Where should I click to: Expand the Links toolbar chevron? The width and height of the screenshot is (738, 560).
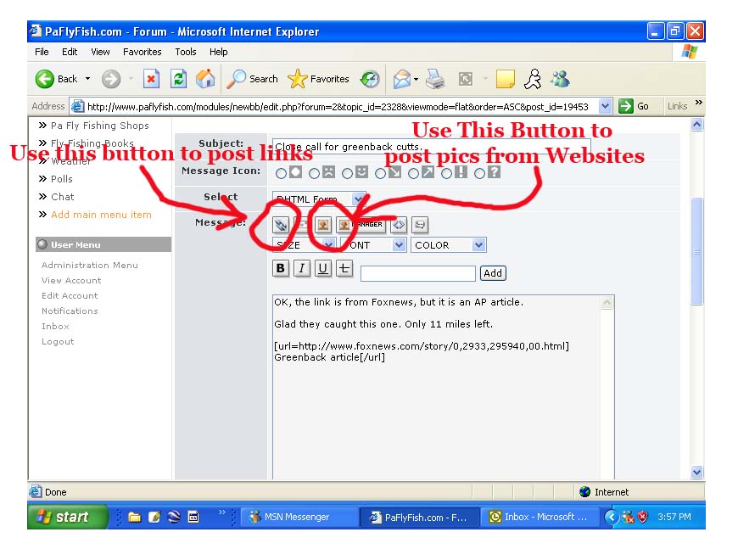pyautogui.click(x=698, y=103)
